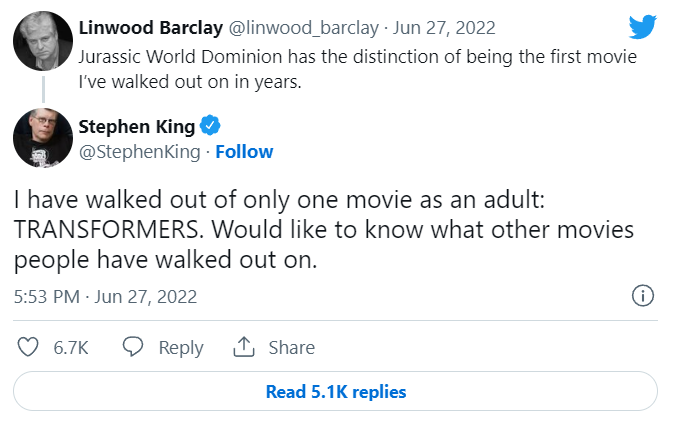Screen dimensions: 673x428
Task: Click the Stephen King display name
Action: [x=136, y=126]
